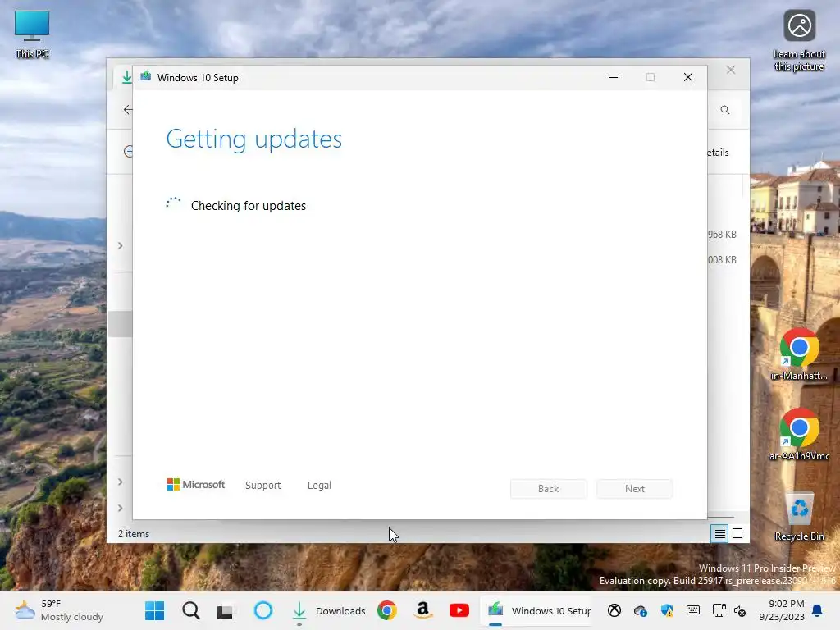Open Windows Security tray icon

666,610
